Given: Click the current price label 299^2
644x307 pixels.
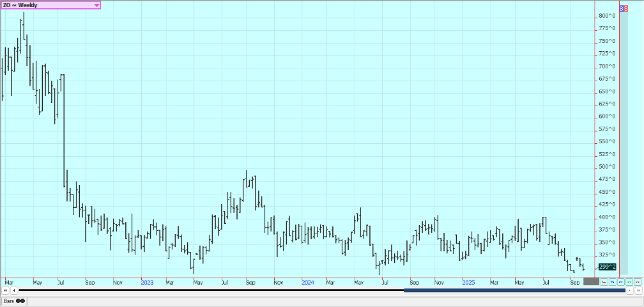Looking at the screenshot, I should tap(608, 267).
